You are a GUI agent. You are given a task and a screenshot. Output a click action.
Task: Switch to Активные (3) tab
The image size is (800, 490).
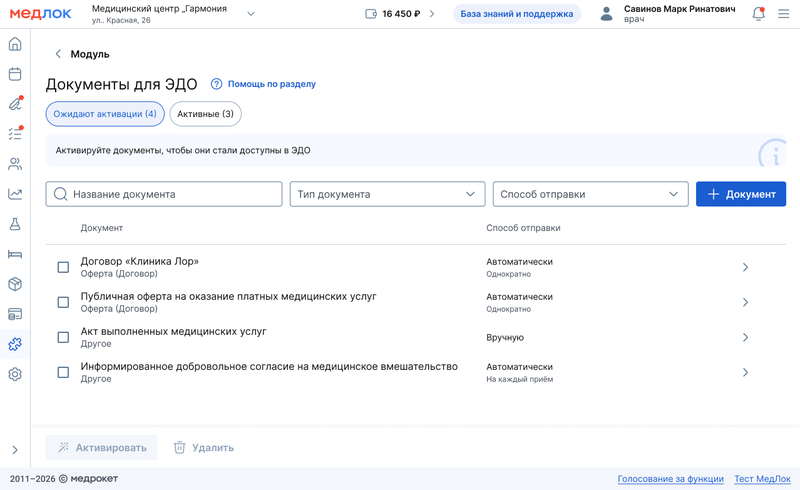(x=205, y=114)
